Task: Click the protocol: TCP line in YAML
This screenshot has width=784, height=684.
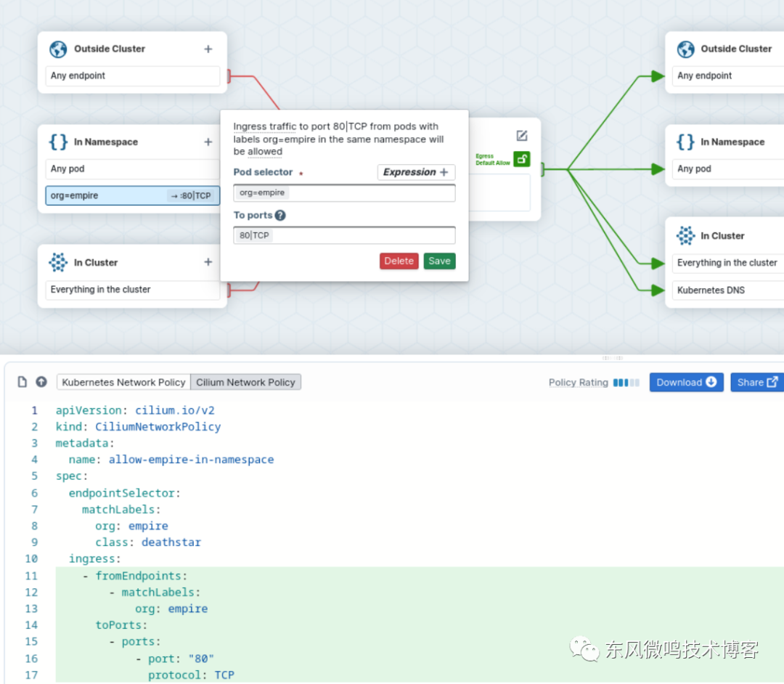Action: (191, 675)
